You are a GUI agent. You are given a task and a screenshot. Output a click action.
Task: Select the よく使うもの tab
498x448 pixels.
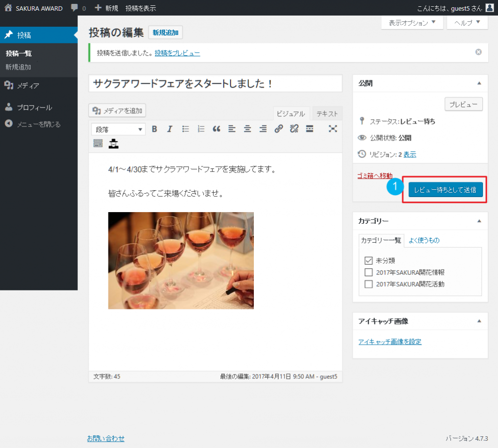(424, 240)
